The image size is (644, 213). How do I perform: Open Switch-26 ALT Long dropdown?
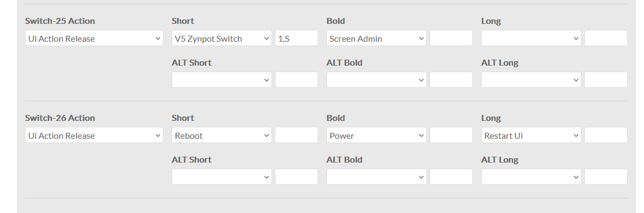point(532,177)
